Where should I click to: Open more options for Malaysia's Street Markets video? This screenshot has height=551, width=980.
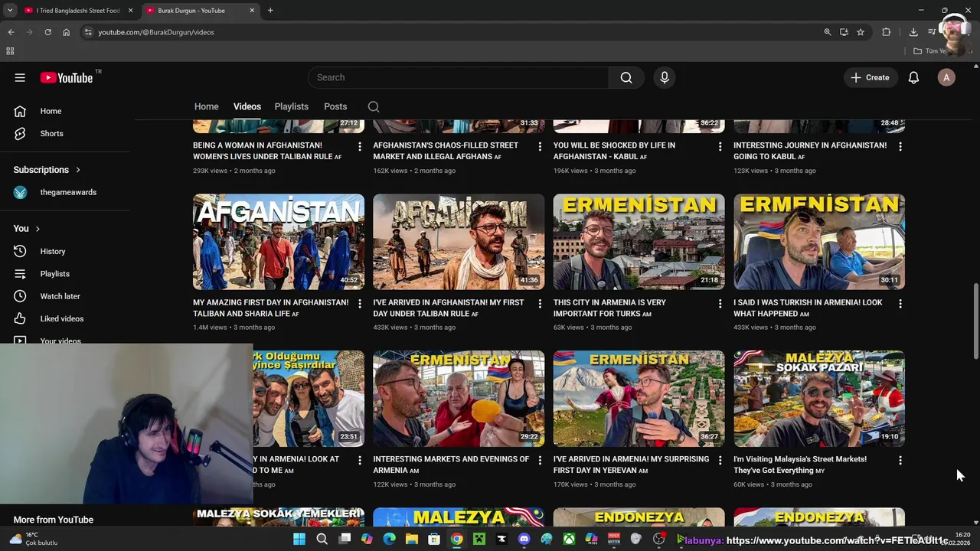(900, 461)
